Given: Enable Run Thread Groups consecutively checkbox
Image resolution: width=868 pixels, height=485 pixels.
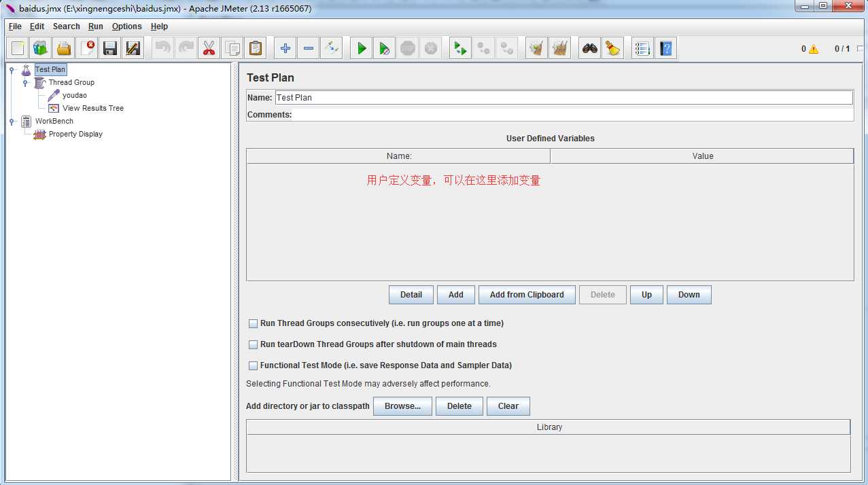Looking at the screenshot, I should coord(254,324).
